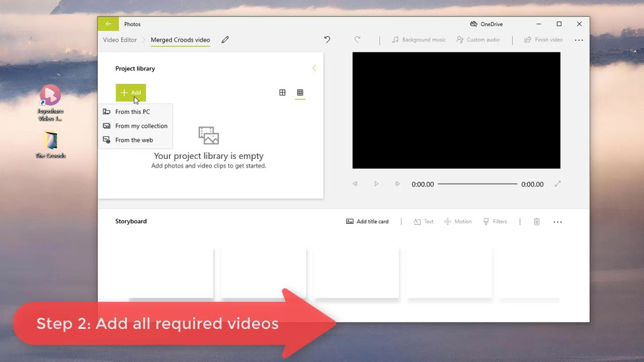Image resolution: width=644 pixels, height=362 pixels.
Task: Choose From the web
Action: [136, 140]
